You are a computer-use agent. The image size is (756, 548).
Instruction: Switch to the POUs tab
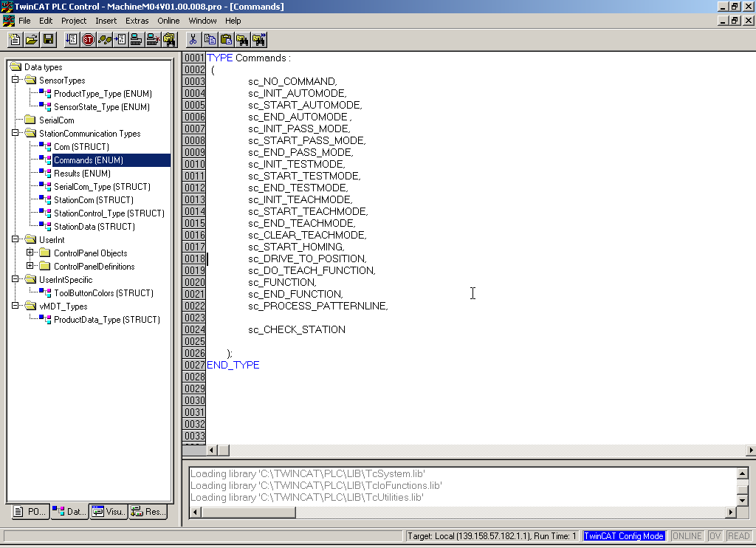point(30,511)
